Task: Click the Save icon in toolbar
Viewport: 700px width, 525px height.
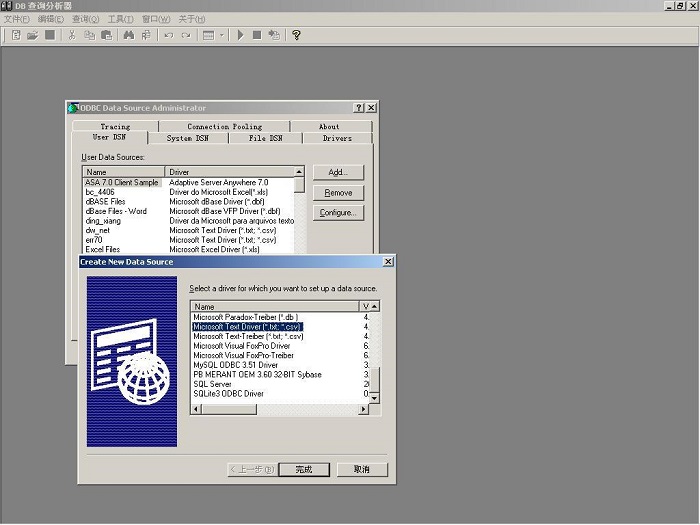Action: click(50, 35)
